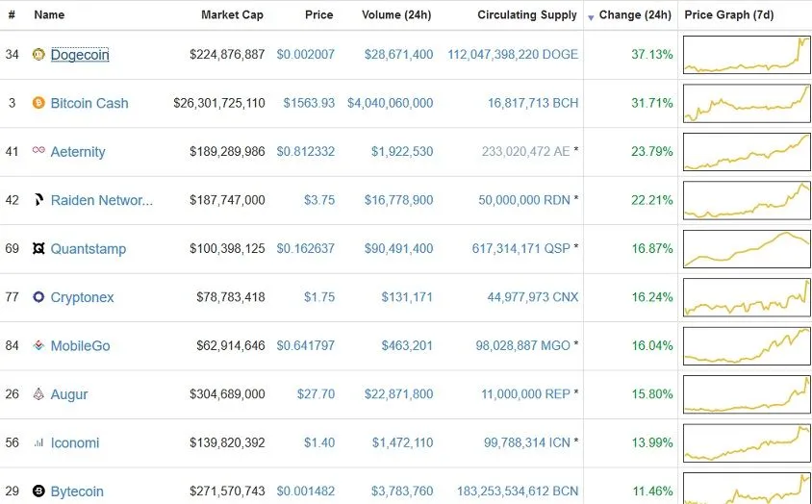The height and width of the screenshot is (504, 812).
Task: Click Cryptonex volume $131,171
Action: (407, 297)
